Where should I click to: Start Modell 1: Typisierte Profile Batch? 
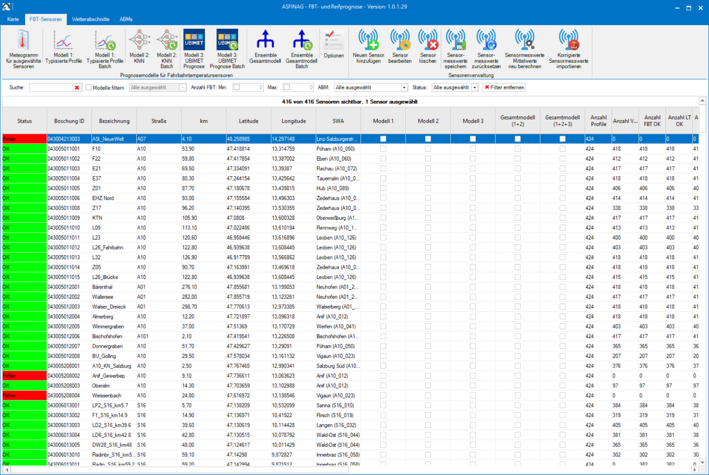point(105,49)
